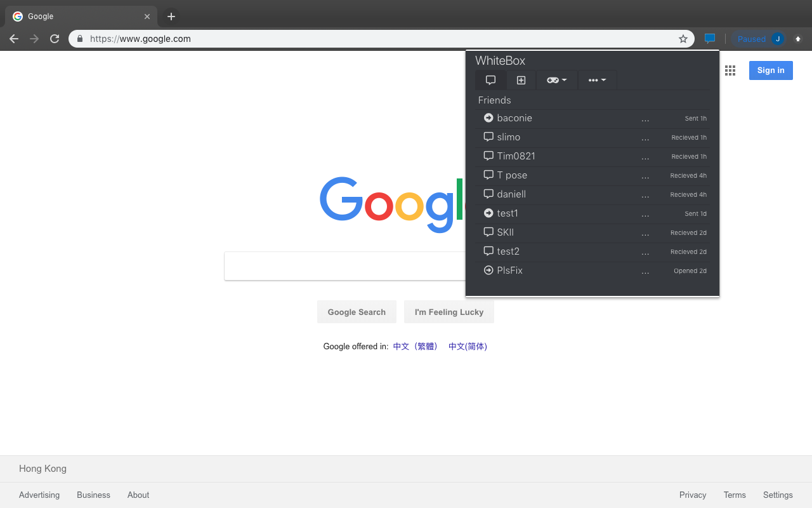Select friend name test2

[508, 251]
